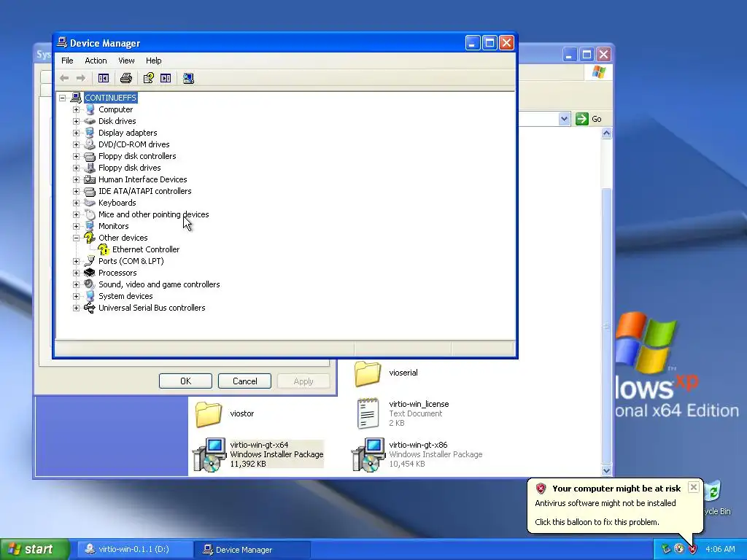The width and height of the screenshot is (747, 560).
Task: Click the yellow Other devices question icon
Action: tap(90, 238)
